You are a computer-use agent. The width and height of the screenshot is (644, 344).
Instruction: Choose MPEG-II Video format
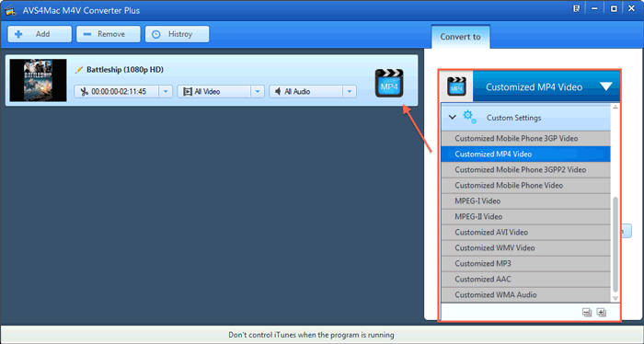click(525, 216)
